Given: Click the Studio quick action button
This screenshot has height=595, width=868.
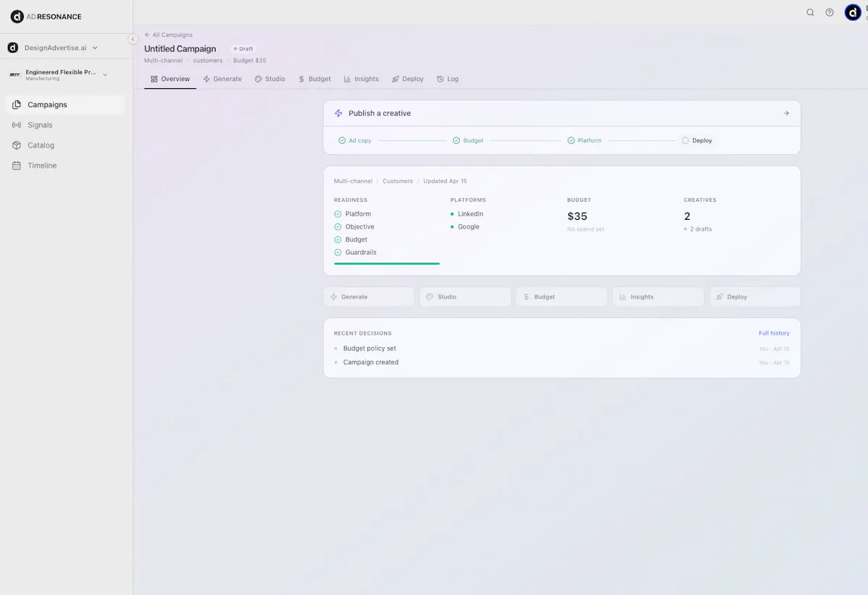Looking at the screenshot, I should 465,297.
